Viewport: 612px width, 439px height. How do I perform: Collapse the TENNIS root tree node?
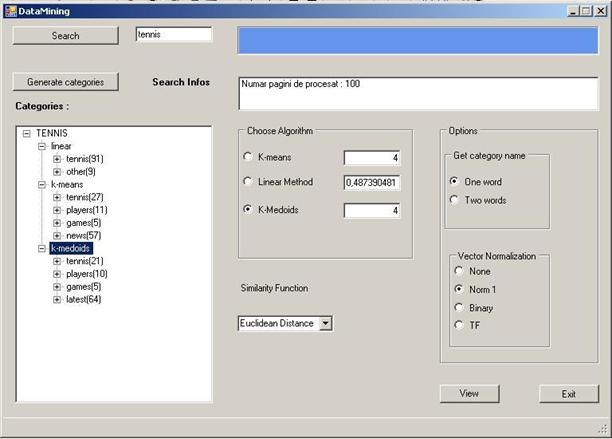(x=26, y=133)
